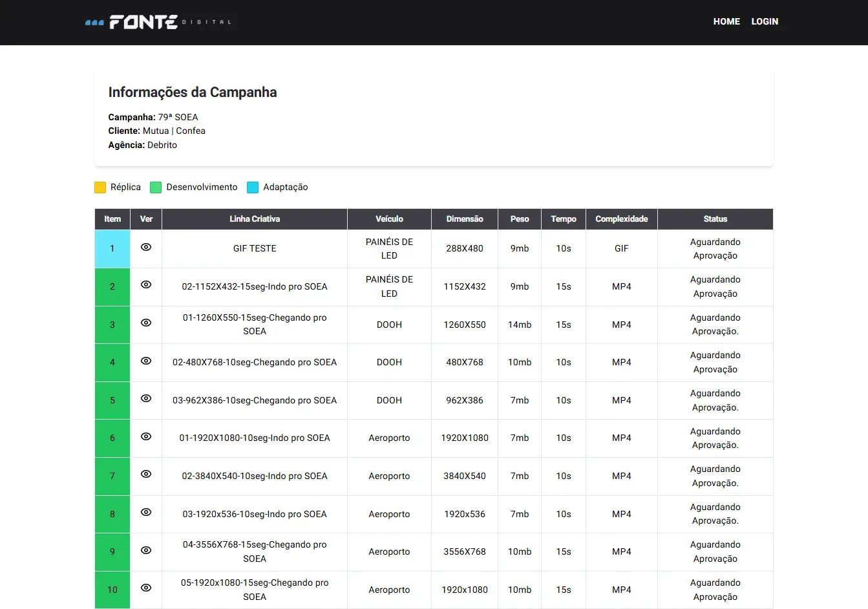Click the Fonte Digital logo
The height and width of the screenshot is (609, 868).
(x=158, y=22)
